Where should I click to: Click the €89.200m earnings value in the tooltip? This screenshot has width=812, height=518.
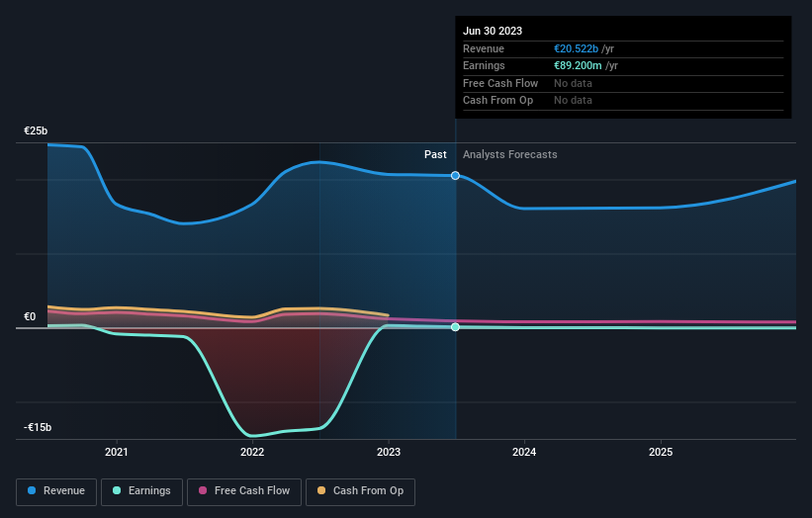578,65
